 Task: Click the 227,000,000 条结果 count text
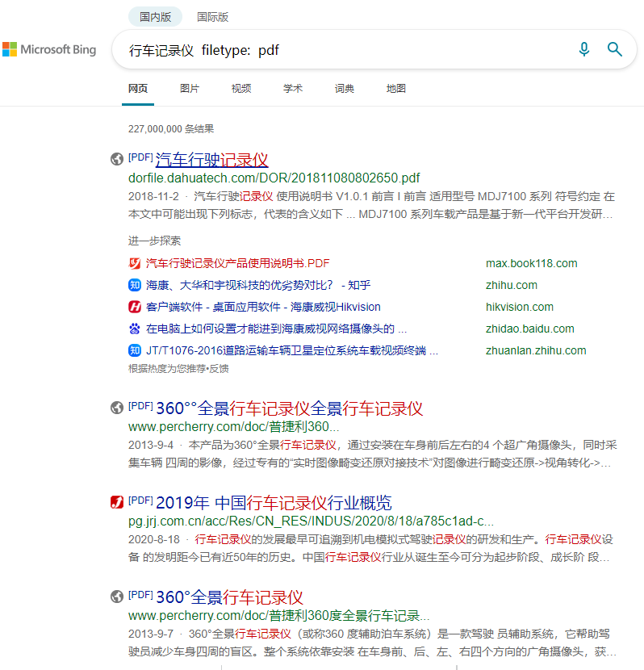(171, 128)
